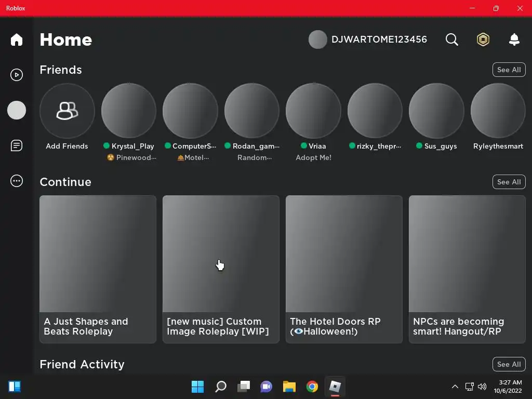This screenshot has height=399, width=532.
Task: Open Teams Chat on taskbar
Action: pos(267,387)
